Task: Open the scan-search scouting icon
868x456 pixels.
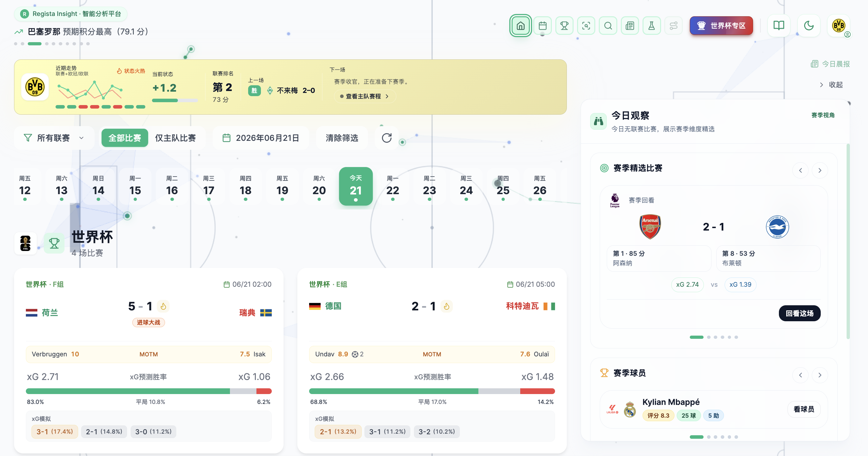Action: coord(586,26)
